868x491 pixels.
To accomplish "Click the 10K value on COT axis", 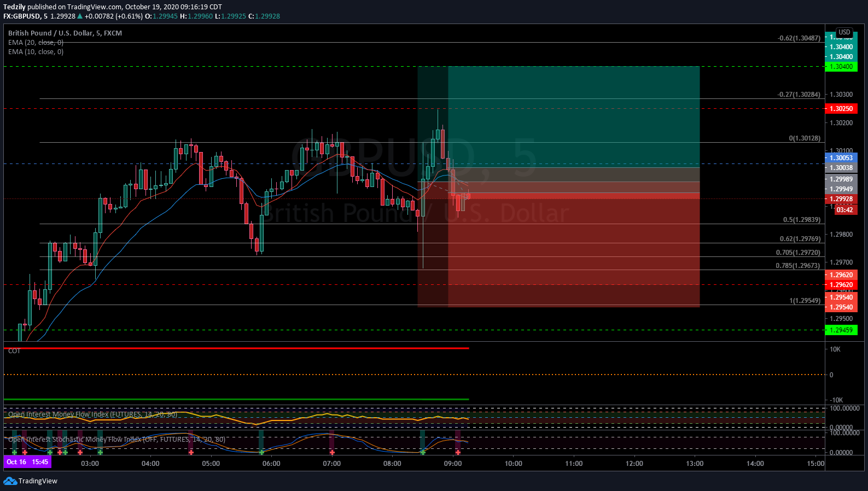I will pos(835,349).
